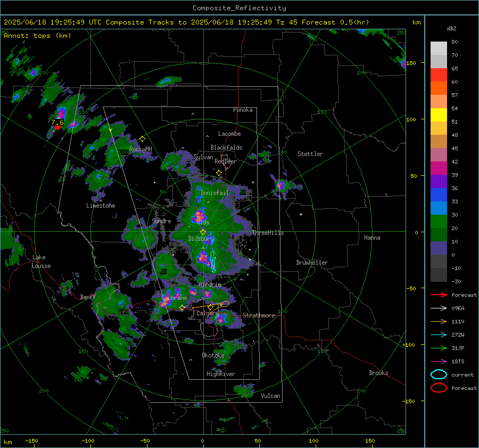Click the Lacombe city label

229,134
